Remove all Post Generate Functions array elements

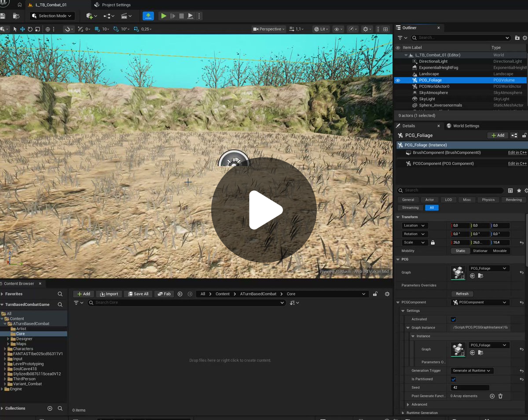pyautogui.click(x=500, y=396)
